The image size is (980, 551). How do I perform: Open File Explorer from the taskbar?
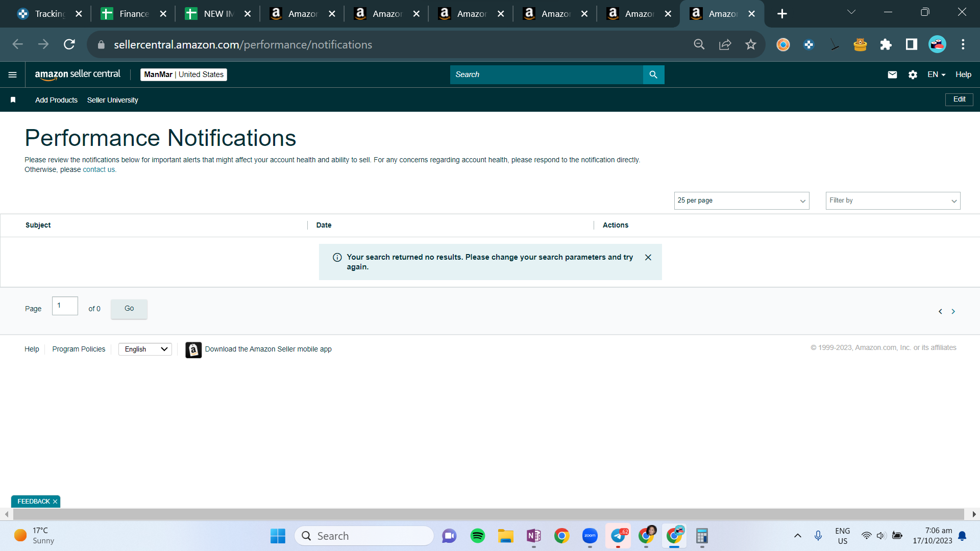tap(506, 536)
